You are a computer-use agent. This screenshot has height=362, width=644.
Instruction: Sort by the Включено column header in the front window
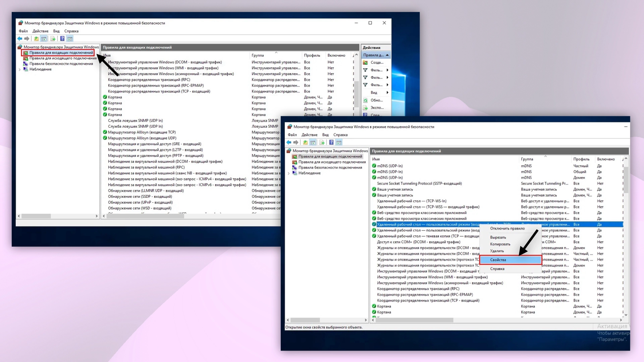(605, 159)
